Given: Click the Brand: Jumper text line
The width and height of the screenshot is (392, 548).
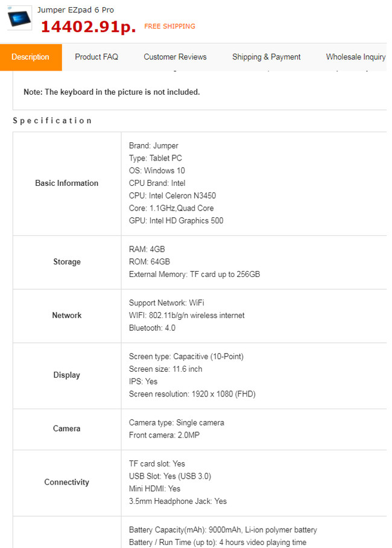Looking at the screenshot, I should (x=154, y=146).
